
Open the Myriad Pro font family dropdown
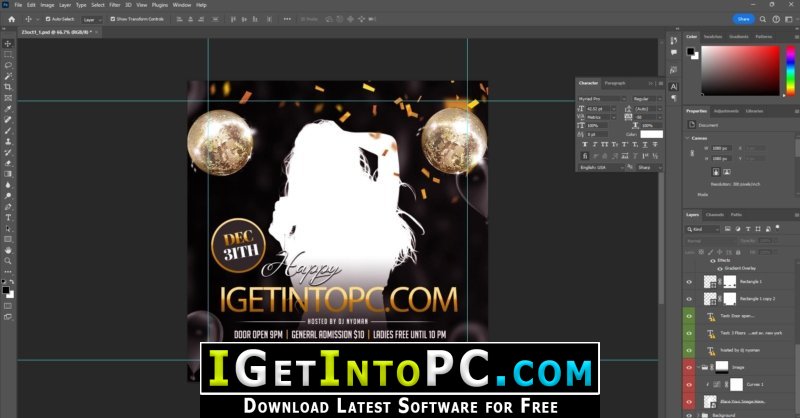point(602,99)
